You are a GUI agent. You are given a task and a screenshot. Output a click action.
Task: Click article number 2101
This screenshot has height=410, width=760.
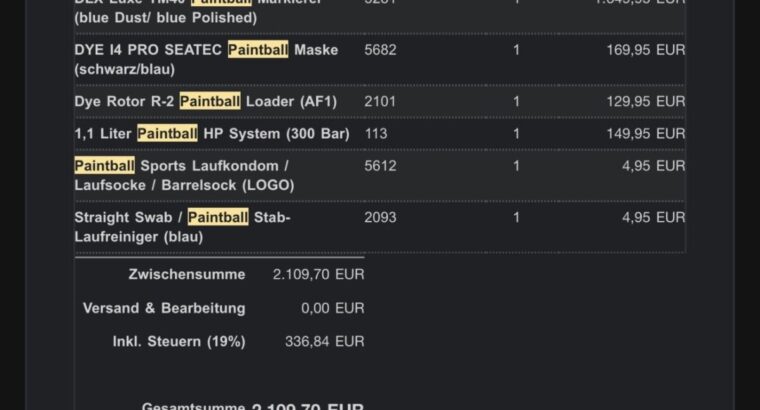tap(380, 102)
